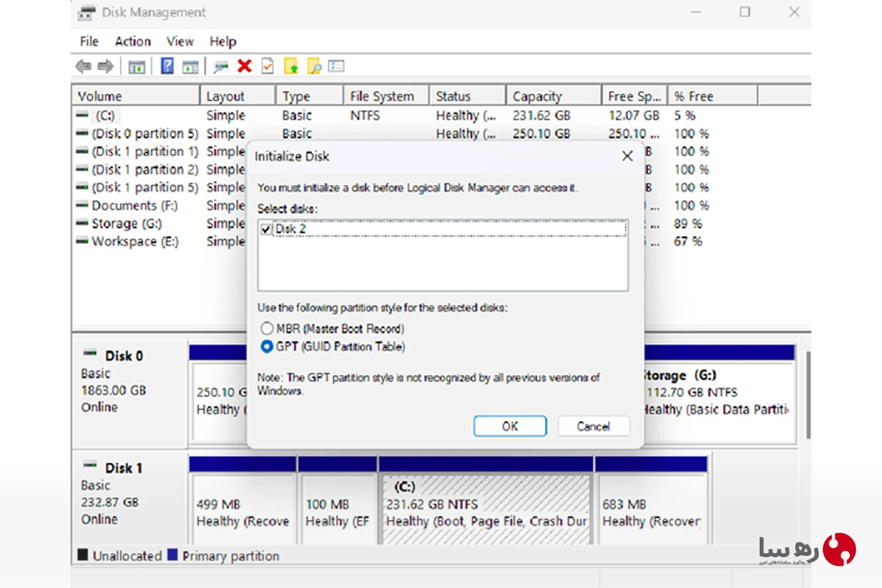Click the yellow folder with magnifier icon
Screen dimensions: 882x588
(x=314, y=67)
